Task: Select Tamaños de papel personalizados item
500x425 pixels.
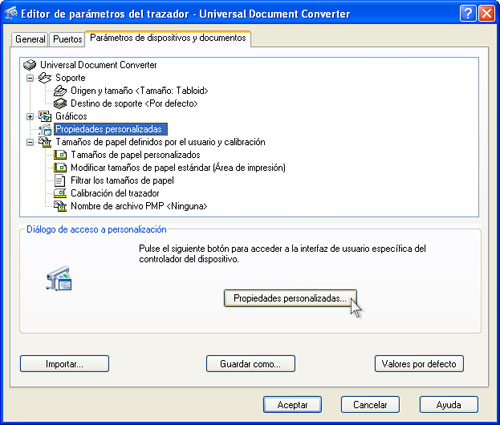Action: [x=135, y=155]
